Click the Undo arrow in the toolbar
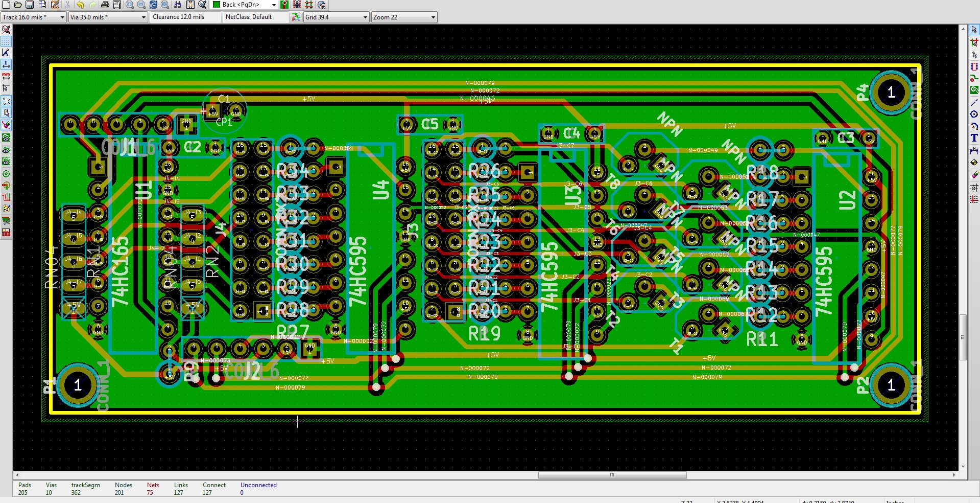Viewport: 980px width, 503px height. point(80,5)
